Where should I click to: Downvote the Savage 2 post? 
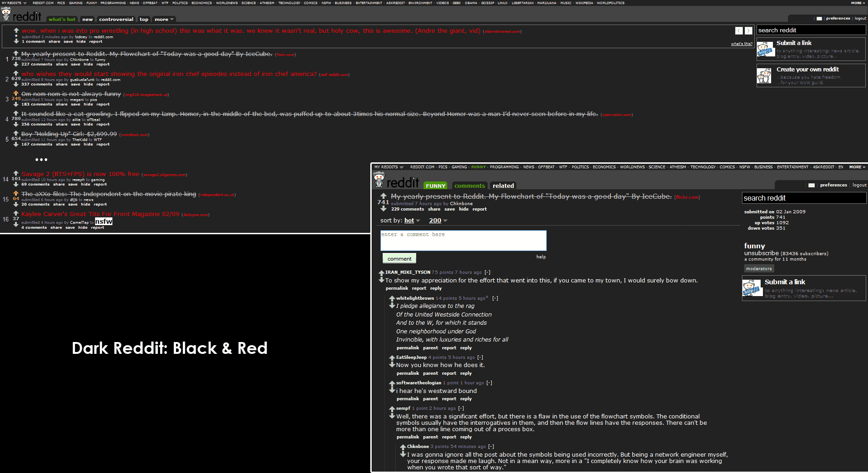coord(16,184)
